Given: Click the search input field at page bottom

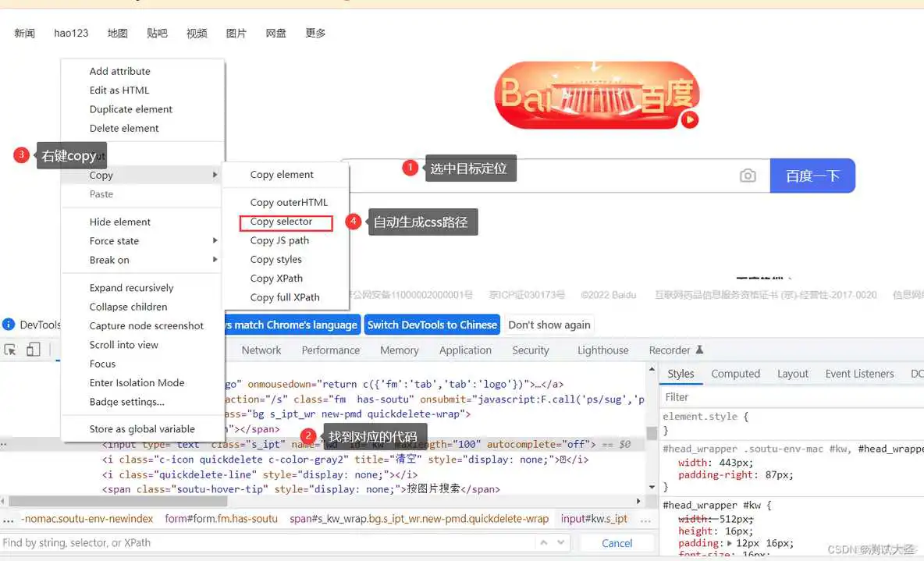Looking at the screenshot, I should point(234,542).
